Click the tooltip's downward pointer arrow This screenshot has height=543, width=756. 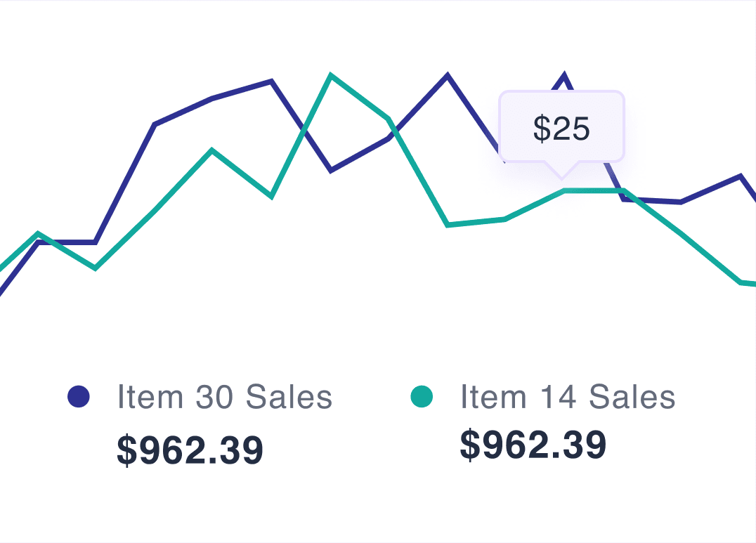pyautogui.click(x=562, y=171)
